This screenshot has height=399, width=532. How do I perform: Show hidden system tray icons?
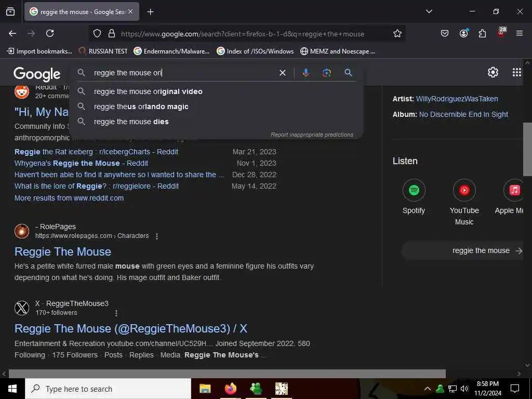427,389
